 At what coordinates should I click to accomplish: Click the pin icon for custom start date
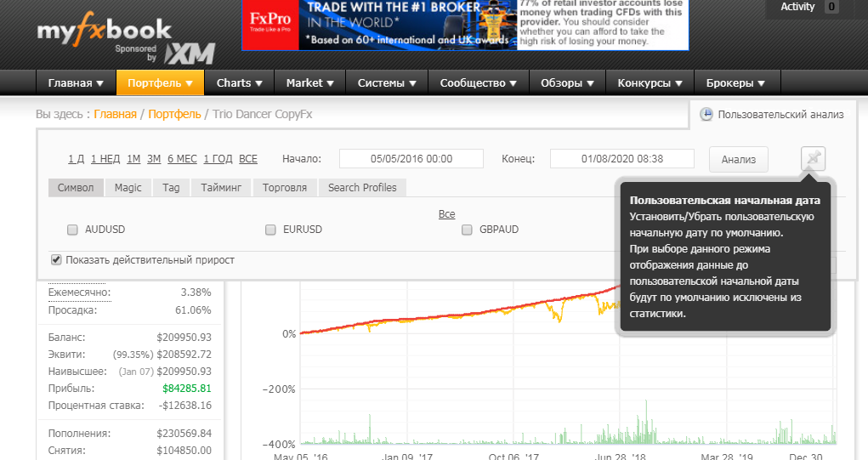pyautogui.click(x=814, y=159)
